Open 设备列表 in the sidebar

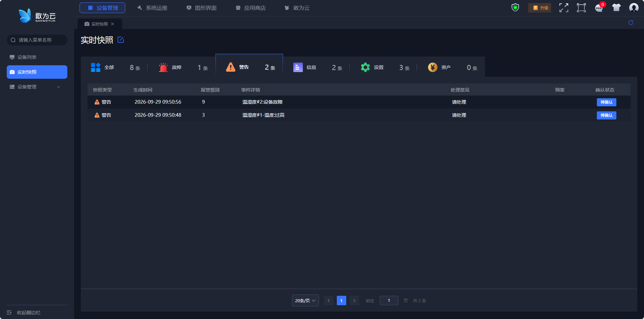tap(37, 57)
